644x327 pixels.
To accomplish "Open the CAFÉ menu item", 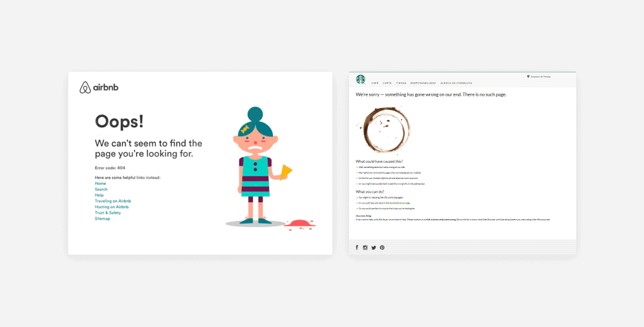I will [x=375, y=83].
